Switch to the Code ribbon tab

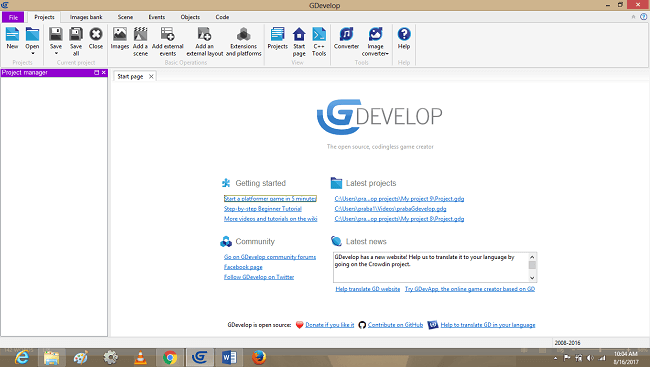pos(222,17)
